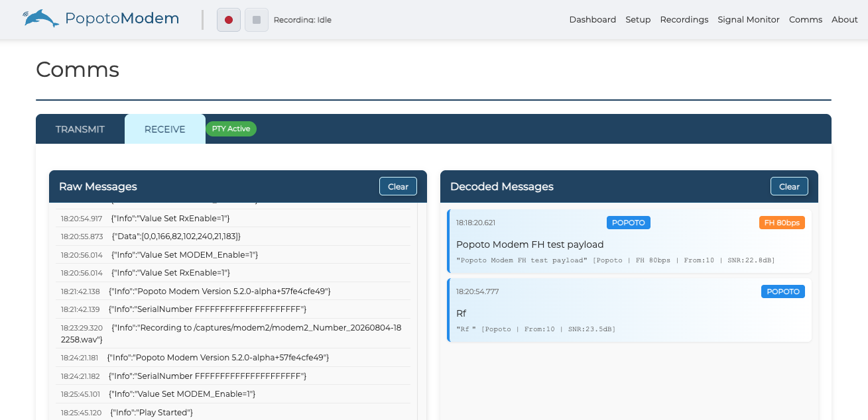Click the POPOTO badge on the 18:20:54.777 message
Image resolution: width=868 pixels, height=420 pixels.
coord(783,291)
